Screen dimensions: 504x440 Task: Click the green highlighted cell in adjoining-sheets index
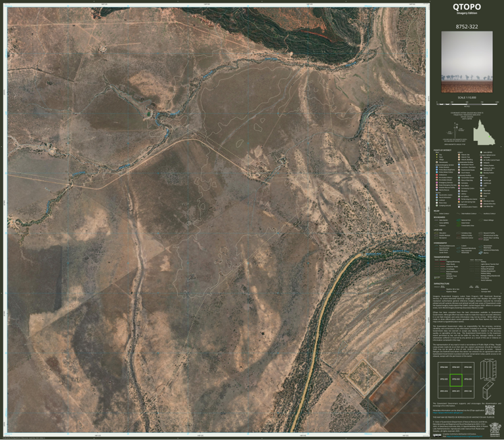[x=456, y=380]
